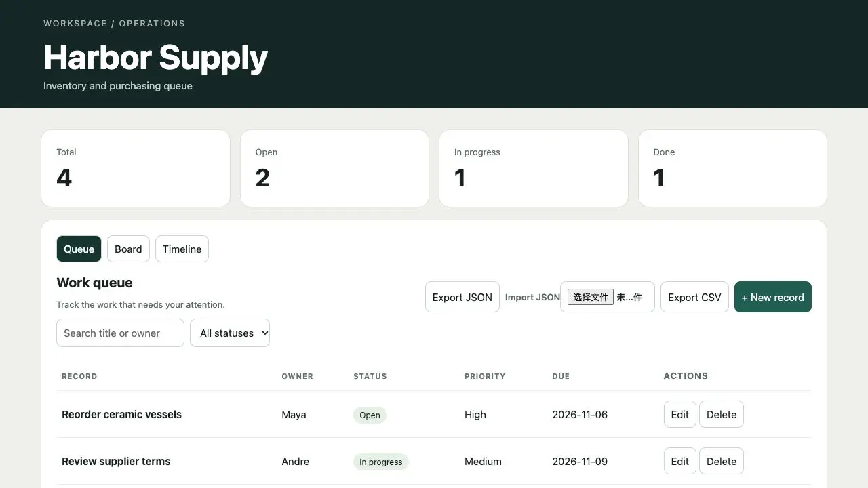Image resolution: width=868 pixels, height=488 pixels.
Task: Click the Reorder ceramic vessels title
Action: point(121,414)
